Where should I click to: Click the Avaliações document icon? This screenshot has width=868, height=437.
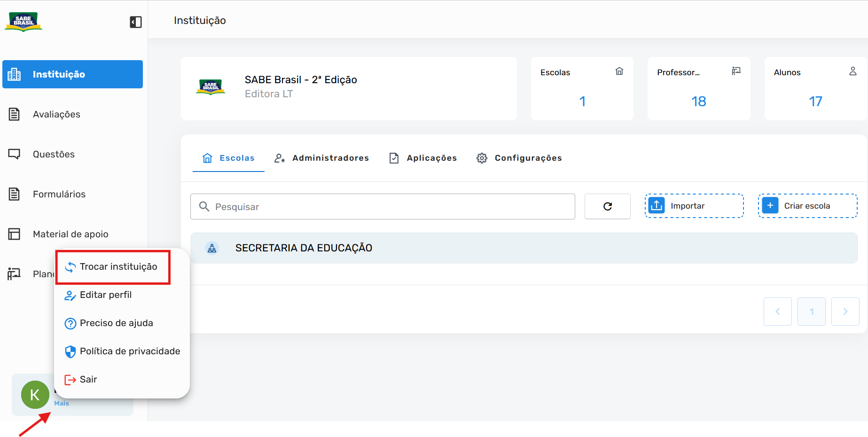point(14,114)
